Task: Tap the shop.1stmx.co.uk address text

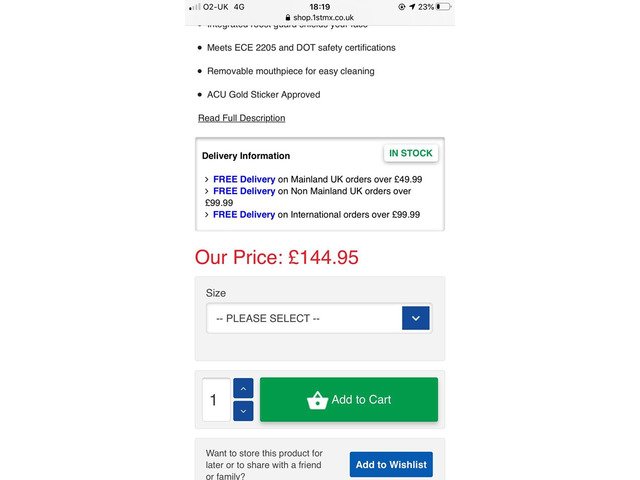Action: 323,18
